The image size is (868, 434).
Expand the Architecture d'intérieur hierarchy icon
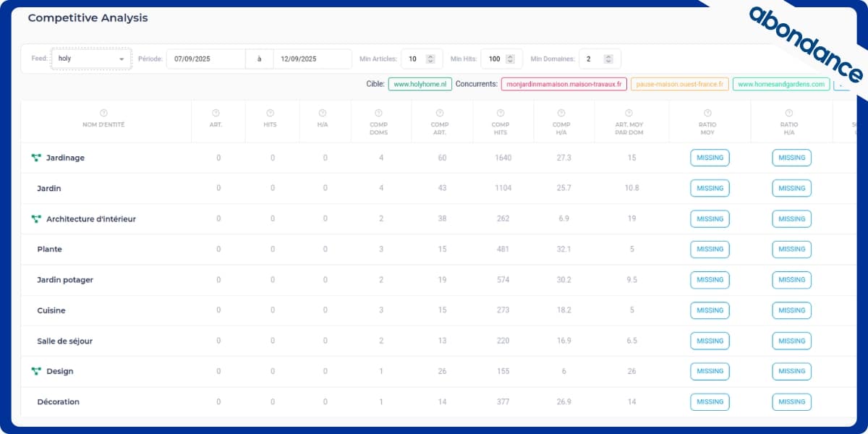pos(36,218)
